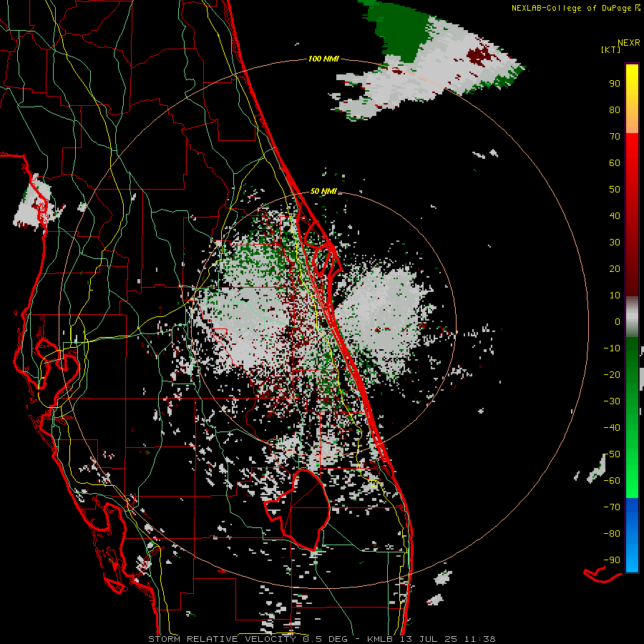Click the [KT] units label
The height and width of the screenshot is (644, 644).
click(611, 49)
